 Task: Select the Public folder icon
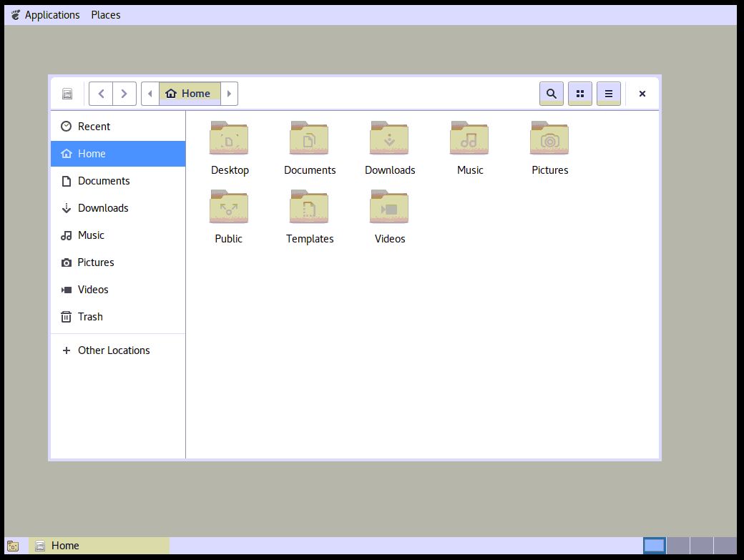[x=229, y=207]
